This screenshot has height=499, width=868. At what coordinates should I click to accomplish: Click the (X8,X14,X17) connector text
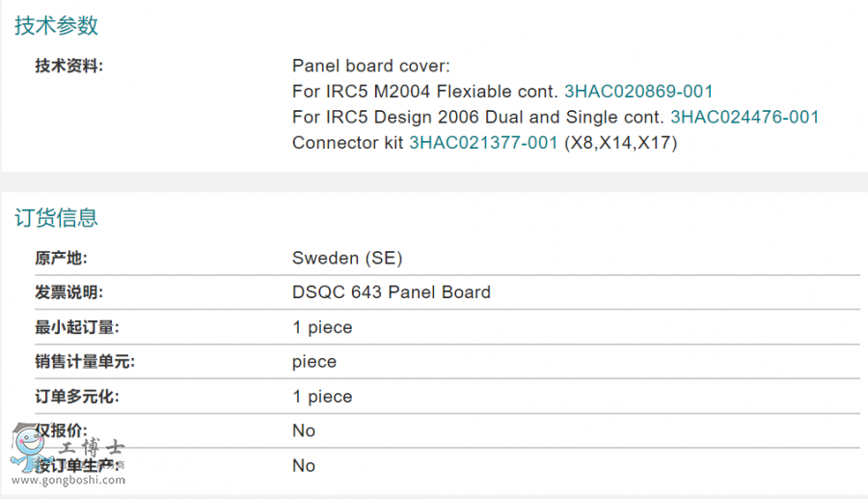[620, 143]
